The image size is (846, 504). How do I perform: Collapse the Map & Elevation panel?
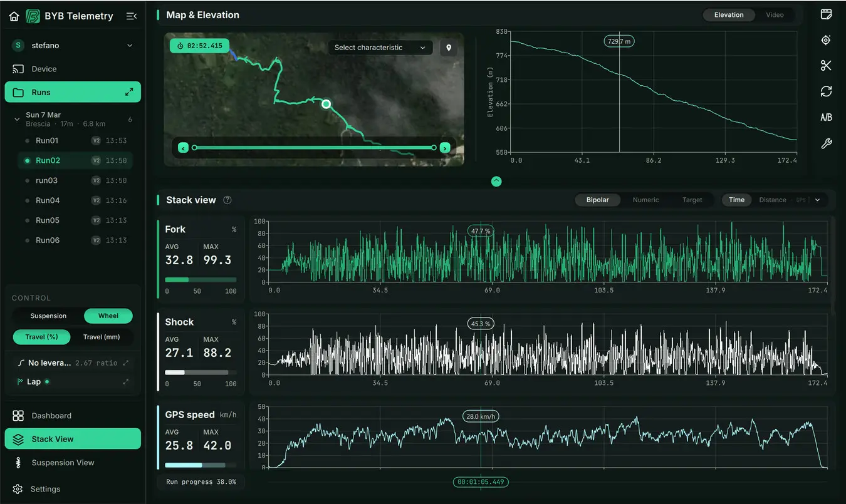[x=496, y=182]
